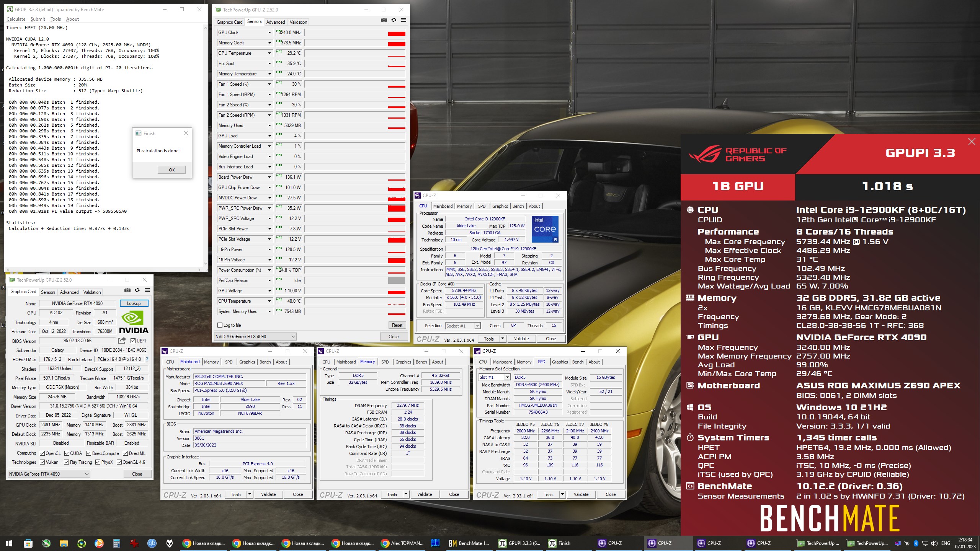Viewport: 980px width, 551px height.
Task: Switch to the GPUPI 3.3.3 taskbar item
Action: tap(519, 543)
